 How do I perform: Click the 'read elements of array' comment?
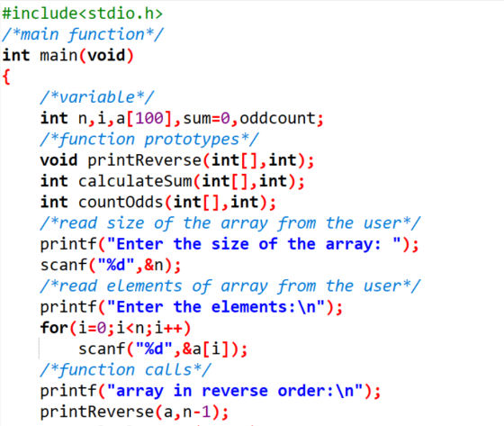tap(230, 286)
